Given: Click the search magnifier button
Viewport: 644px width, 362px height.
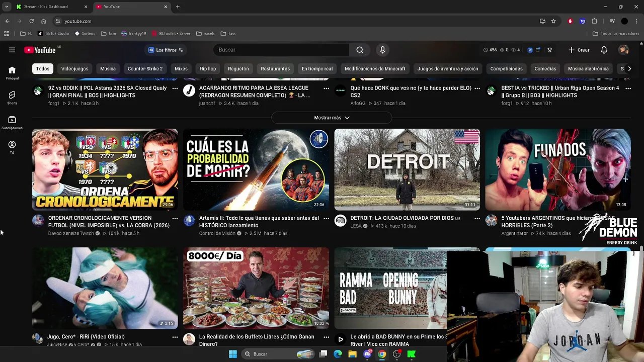Looking at the screenshot, I should click(x=360, y=50).
